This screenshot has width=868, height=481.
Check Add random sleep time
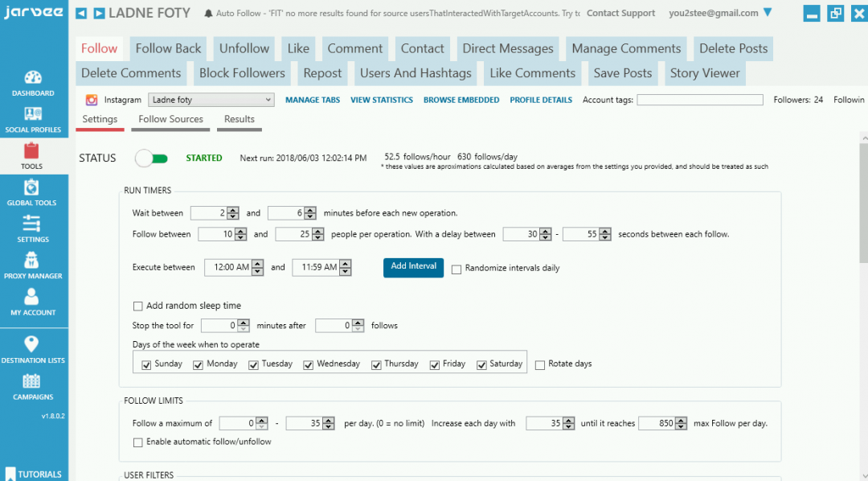pyautogui.click(x=138, y=306)
